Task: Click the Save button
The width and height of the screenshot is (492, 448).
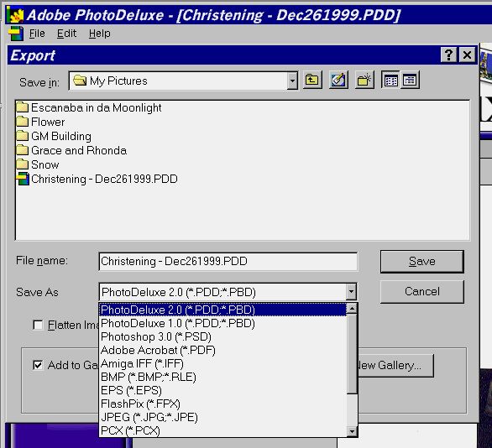Action: 422,262
